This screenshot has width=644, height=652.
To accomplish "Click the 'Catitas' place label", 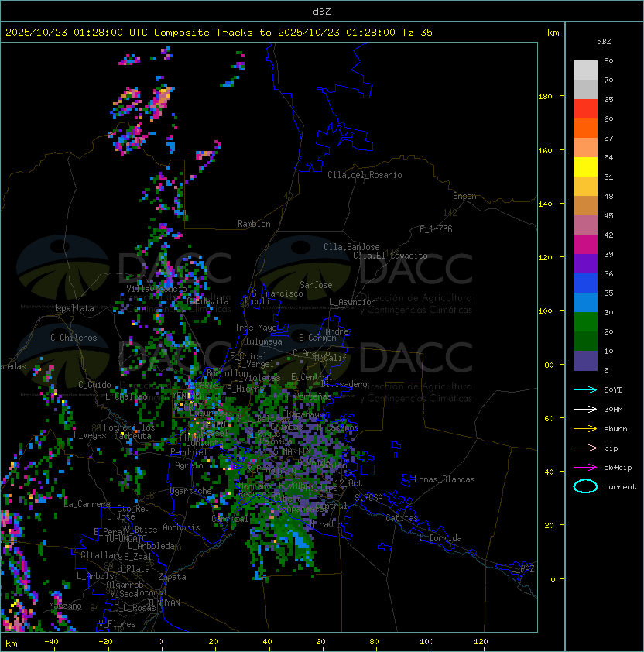I will (402, 518).
